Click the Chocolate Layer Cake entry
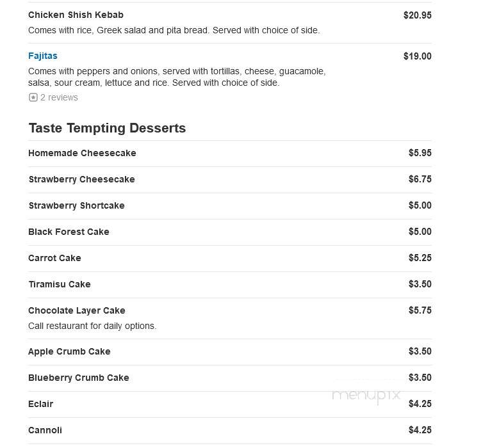The height and width of the screenshot is (448, 481). 77,310
